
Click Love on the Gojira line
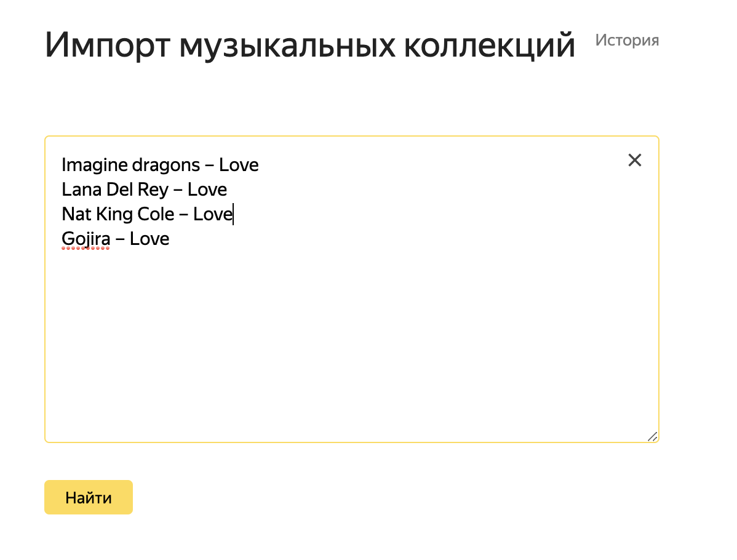click(x=149, y=239)
